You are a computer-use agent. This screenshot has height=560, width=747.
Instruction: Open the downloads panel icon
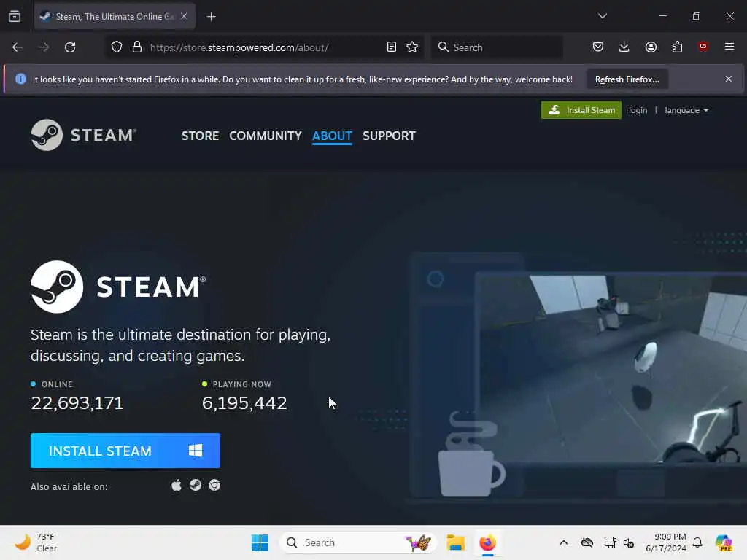[624, 47]
